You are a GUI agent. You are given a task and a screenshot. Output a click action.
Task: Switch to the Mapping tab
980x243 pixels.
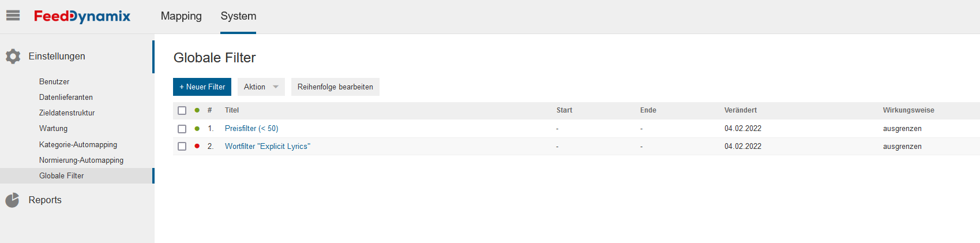181,16
